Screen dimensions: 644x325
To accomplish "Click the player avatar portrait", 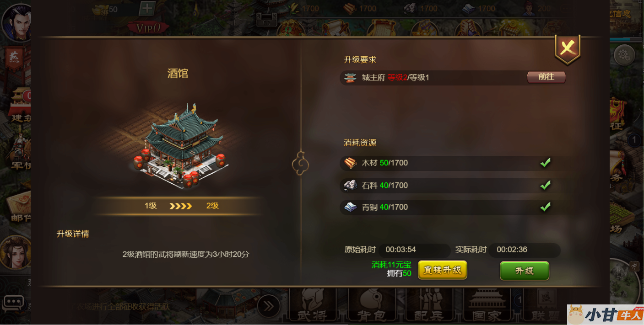I will click(x=16, y=21).
